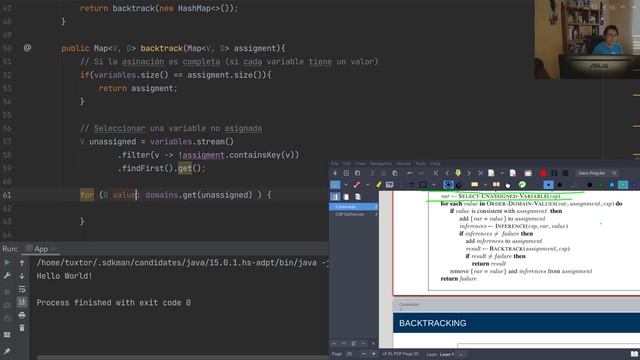The image size is (640, 360).
Task: Stop audio playback in Xournal++
Action: click(565, 173)
